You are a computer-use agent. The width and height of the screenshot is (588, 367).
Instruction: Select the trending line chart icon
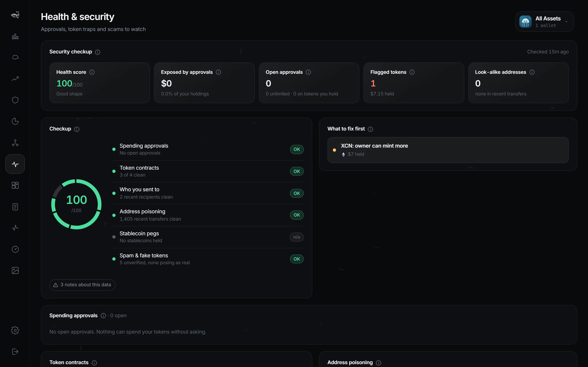pyautogui.click(x=15, y=79)
